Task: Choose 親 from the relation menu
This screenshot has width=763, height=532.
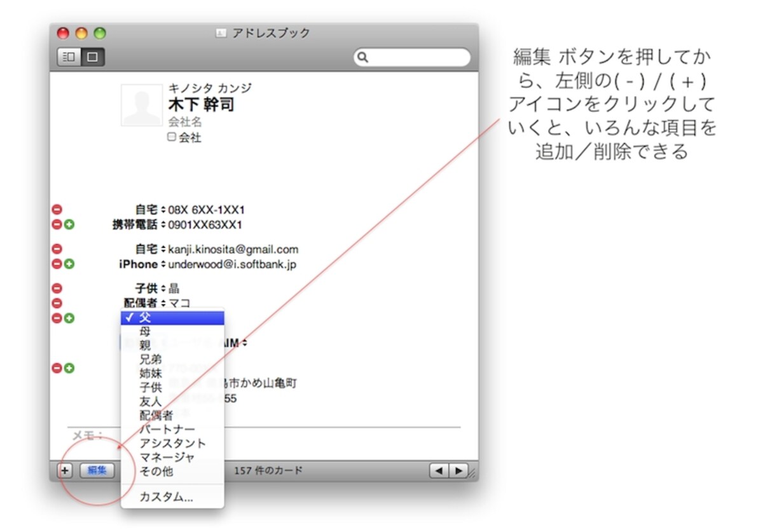Action: tap(172, 346)
